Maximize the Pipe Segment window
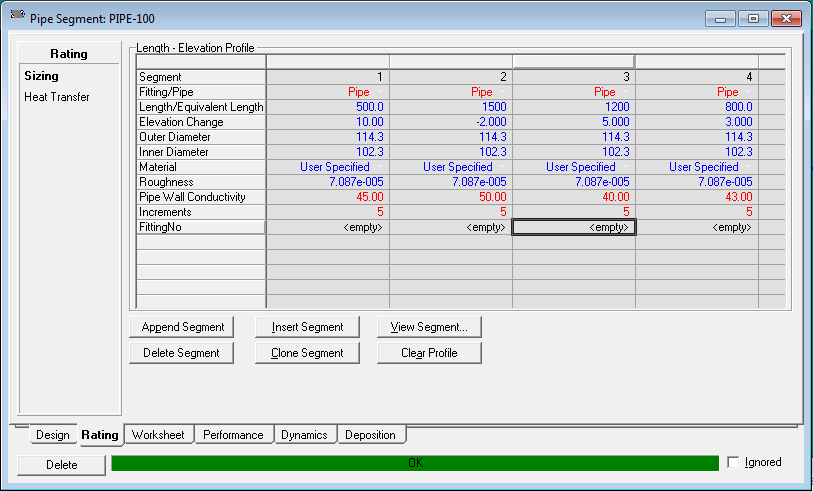Screen dimensions: 813x491 point(753,19)
